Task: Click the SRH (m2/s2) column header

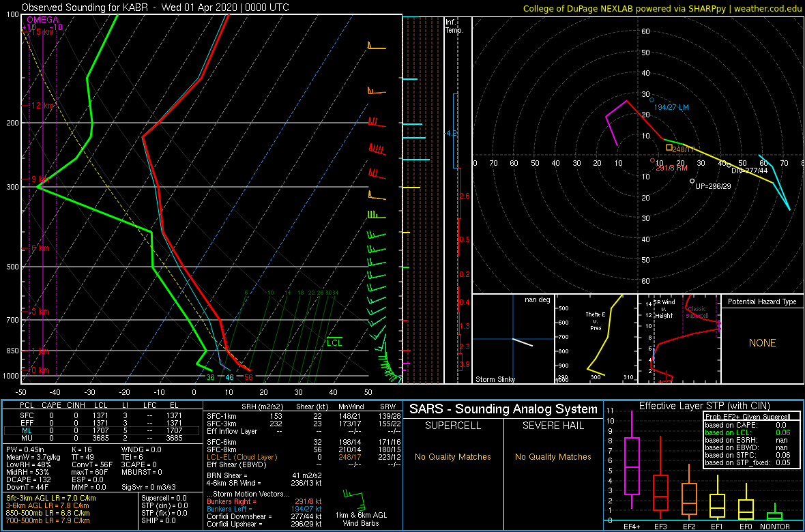Action: [263, 406]
